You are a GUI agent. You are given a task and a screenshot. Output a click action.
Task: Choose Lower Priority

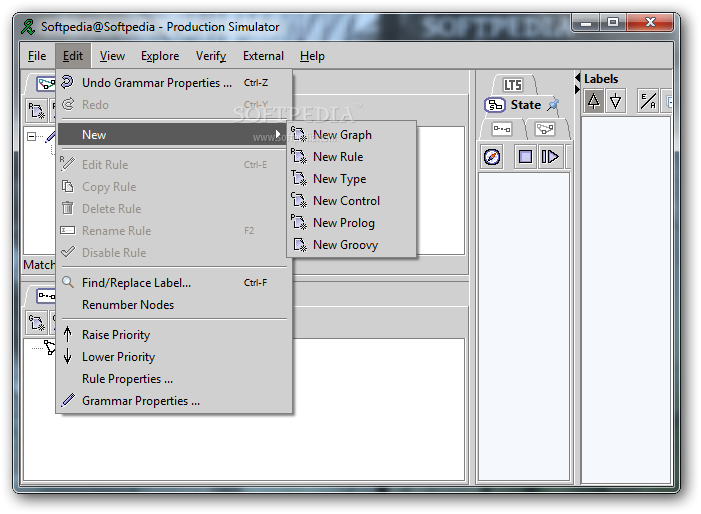click(174, 356)
